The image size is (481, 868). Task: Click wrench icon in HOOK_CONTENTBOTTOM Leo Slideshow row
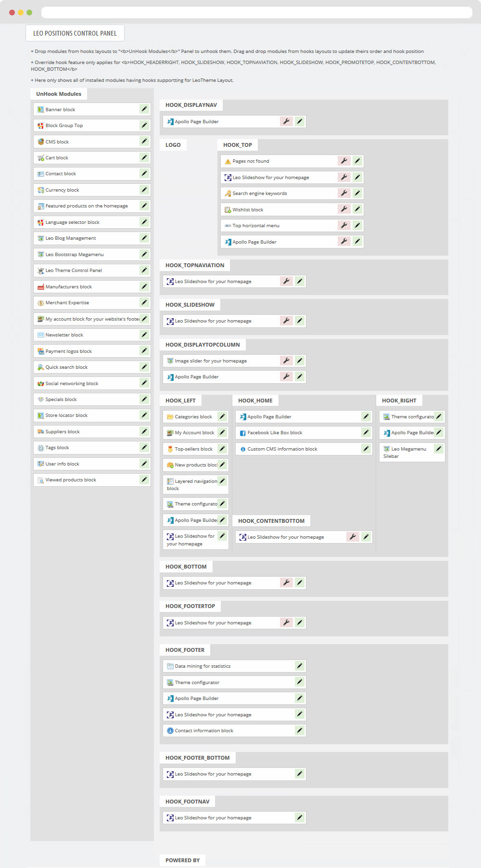[353, 537]
